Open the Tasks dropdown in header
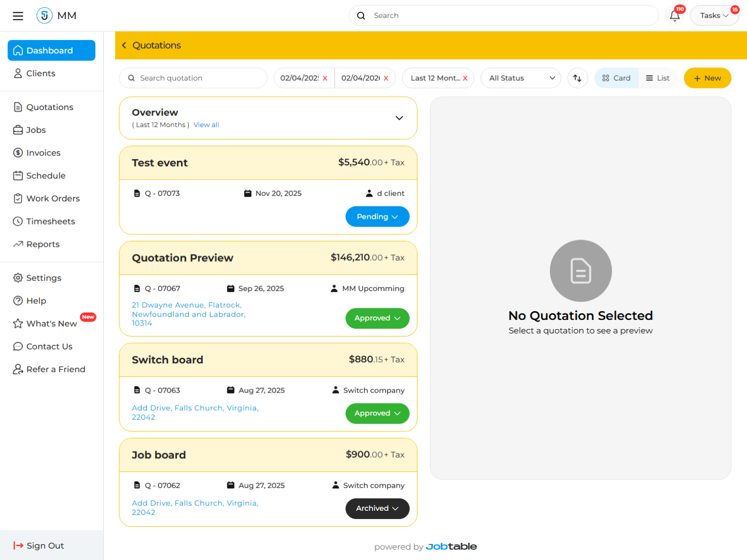 [714, 16]
